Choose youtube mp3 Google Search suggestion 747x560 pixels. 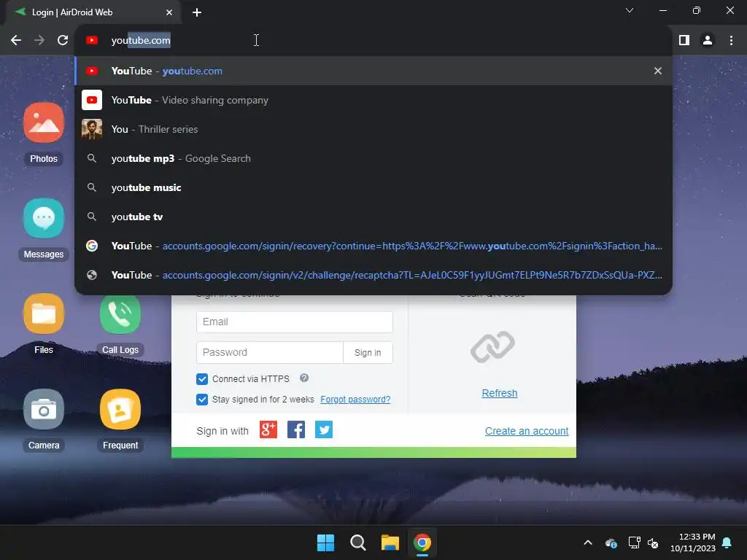(373, 158)
